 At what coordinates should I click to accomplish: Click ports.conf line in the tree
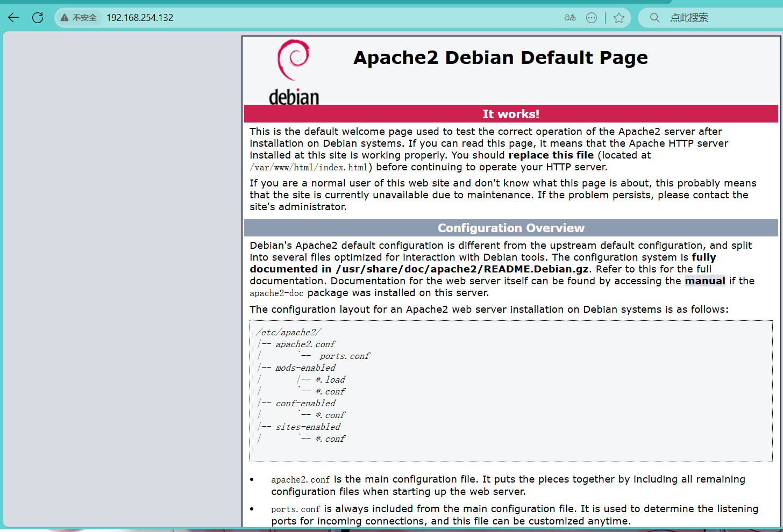(x=345, y=356)
